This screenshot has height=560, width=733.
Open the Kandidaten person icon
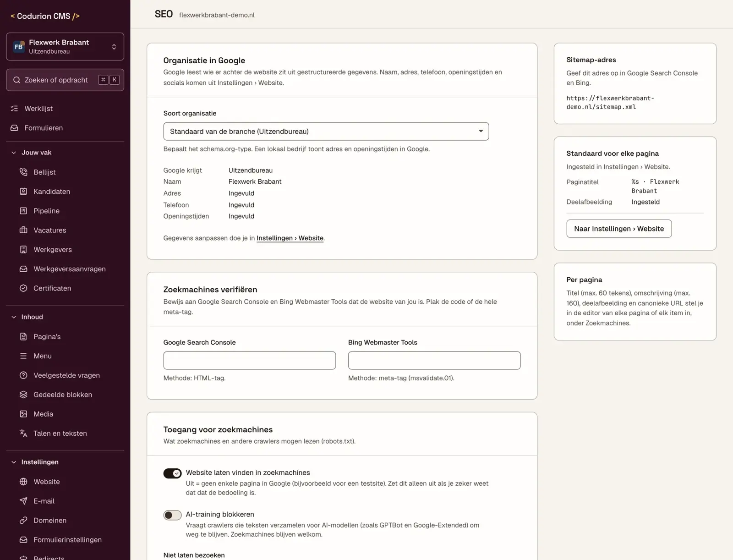coord(23,192)
